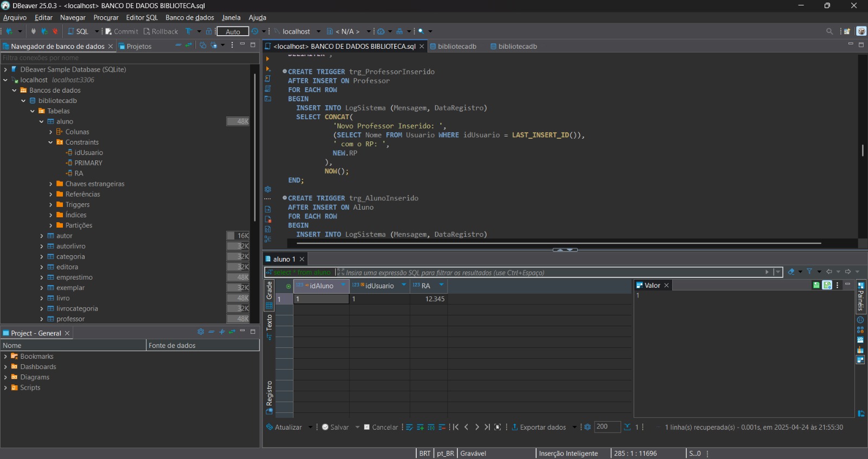868x459 pixels.
Task: Expand the Bookmarks project folder
Action: pyautogui.click(x=5, y=357)
